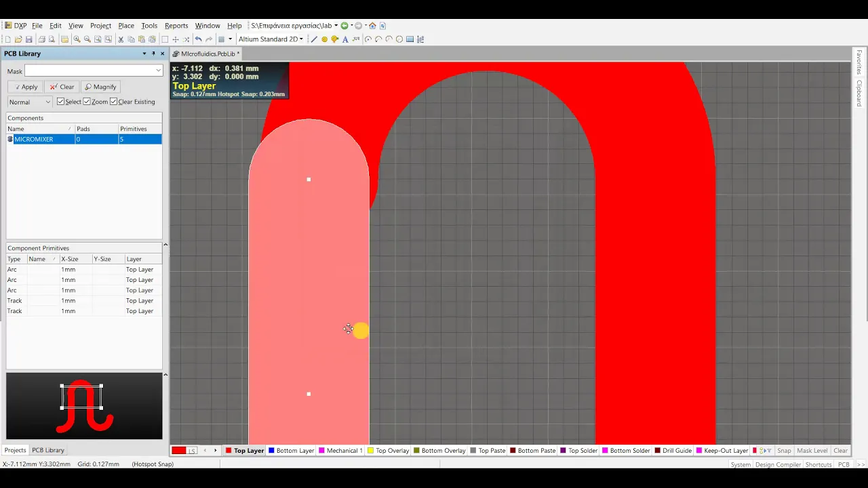
Task: Click the Magnify button
Action: point(100,87)
